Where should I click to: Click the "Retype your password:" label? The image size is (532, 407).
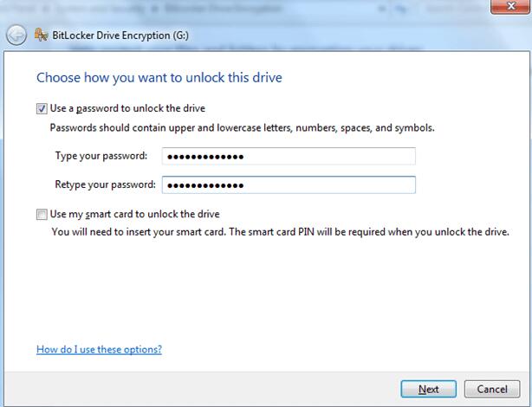coord(106,184)
